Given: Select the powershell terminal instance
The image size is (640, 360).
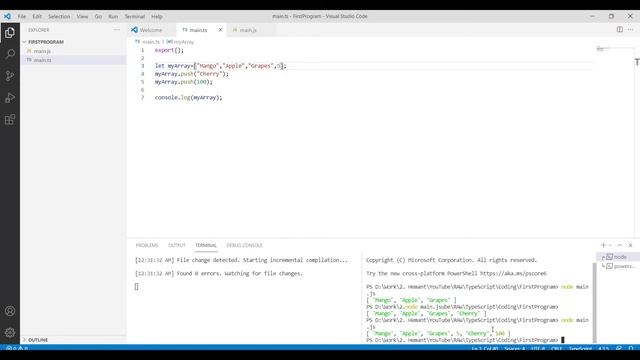Looking at the screenshot, I should [618, 266].
